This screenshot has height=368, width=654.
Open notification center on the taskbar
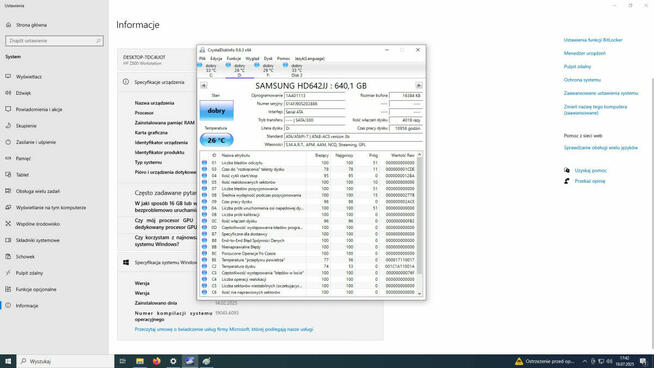pyautogui.click(x=644, y=361)
